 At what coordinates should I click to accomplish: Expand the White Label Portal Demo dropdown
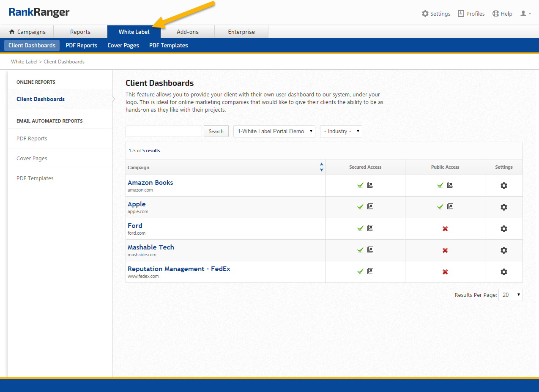[274, 131]
